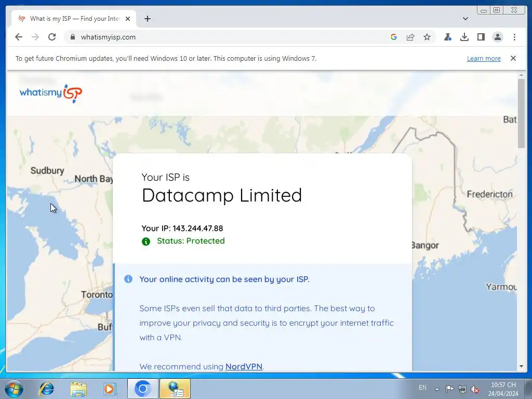
Task: Click the Google icon in address bar
Action: [x=394, y=37]
